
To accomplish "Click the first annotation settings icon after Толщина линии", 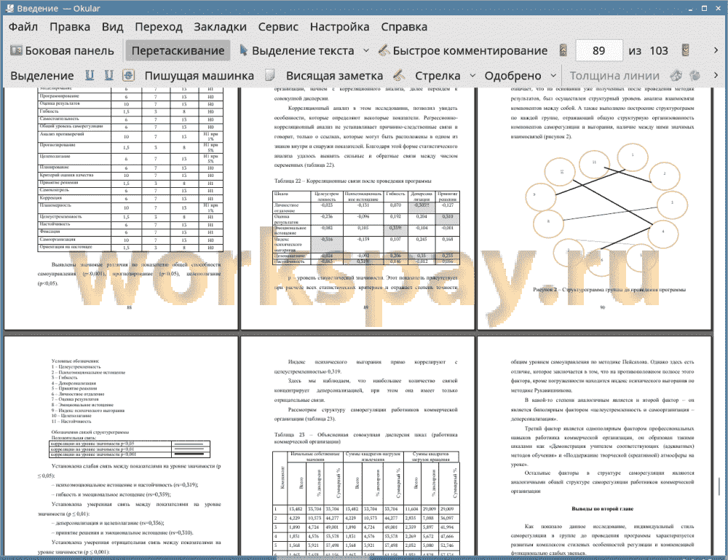I will [x=676, y=75].
